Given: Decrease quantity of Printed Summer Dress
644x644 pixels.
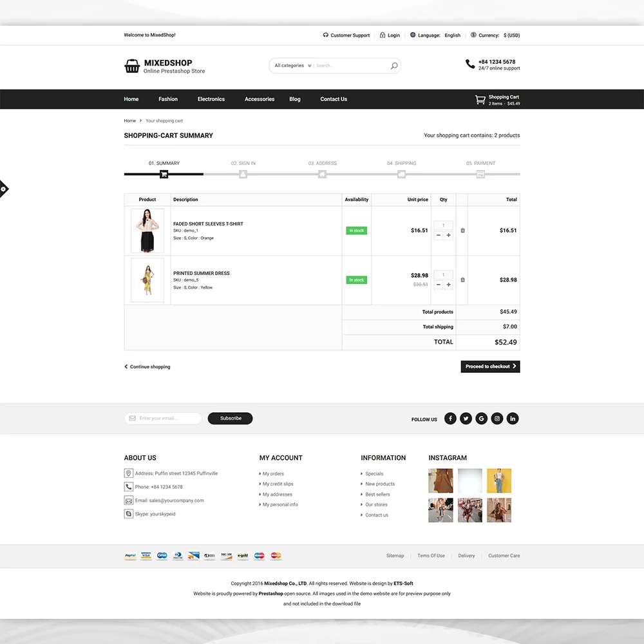Looking at the screenshot, I should pos(439,285).
